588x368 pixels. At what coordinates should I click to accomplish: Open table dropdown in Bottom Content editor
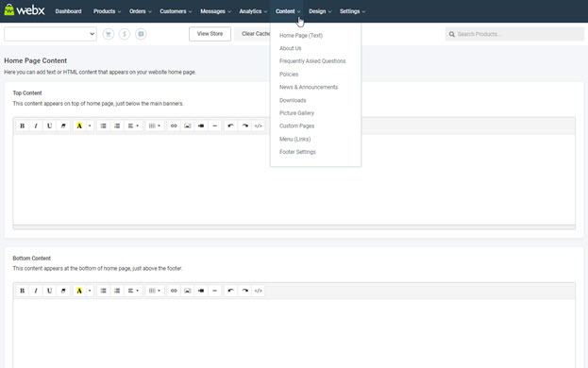pyautogui.click(x=155, y=291)
